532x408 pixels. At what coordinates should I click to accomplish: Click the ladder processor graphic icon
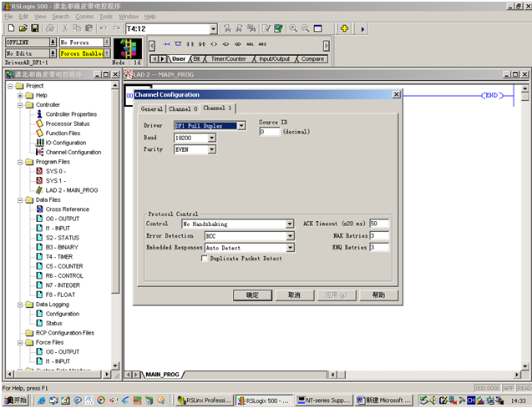click(x=128, y=48)
